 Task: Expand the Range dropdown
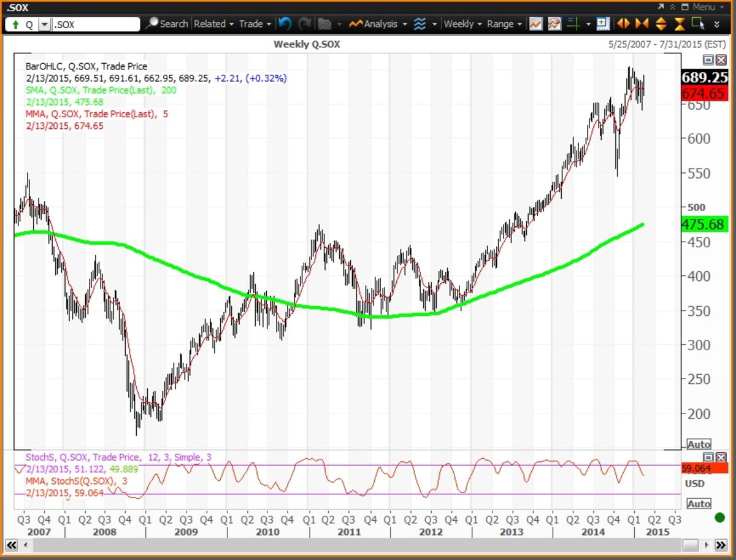tap(504, 24)
